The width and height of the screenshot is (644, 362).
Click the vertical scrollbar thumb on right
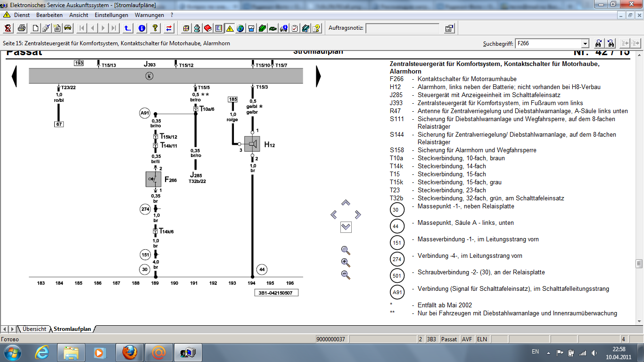coord(639,263)
